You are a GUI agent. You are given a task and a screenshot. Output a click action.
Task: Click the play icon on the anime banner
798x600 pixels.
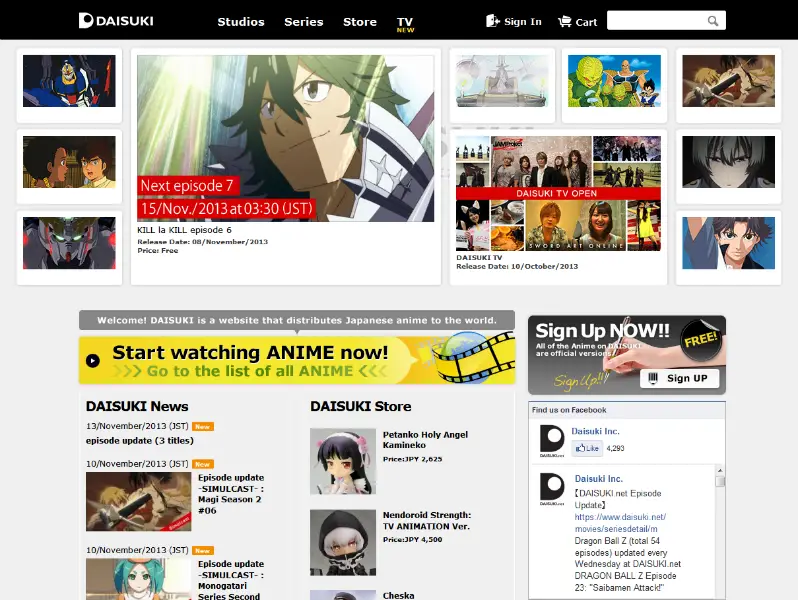pyautogui.click(x=93, y=361)
